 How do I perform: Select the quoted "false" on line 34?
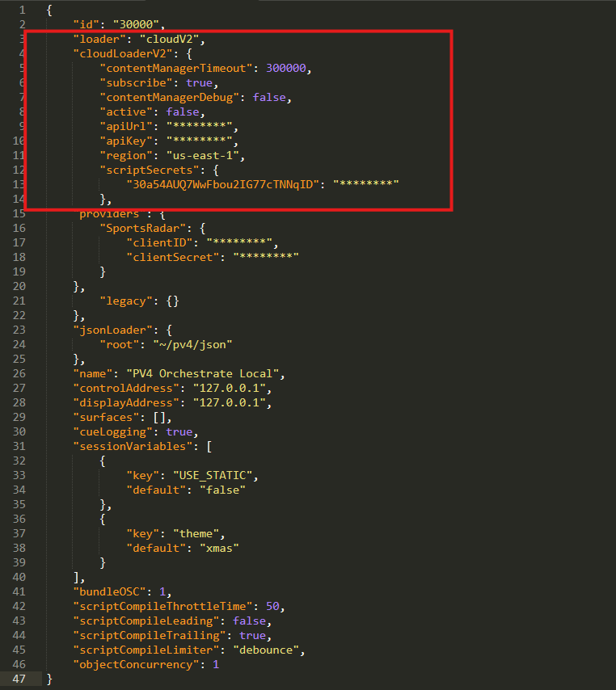point(222,490)
